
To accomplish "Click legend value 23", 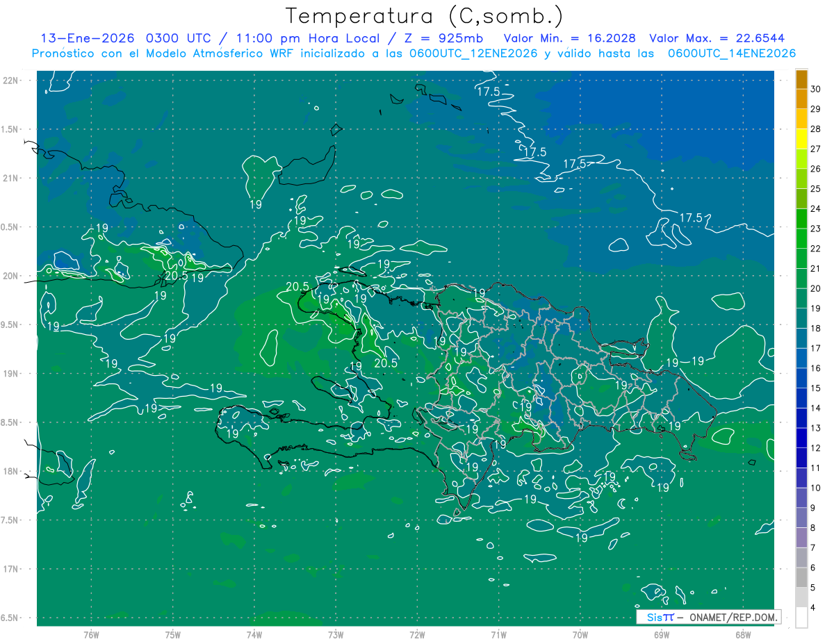I will coord(815,229).
